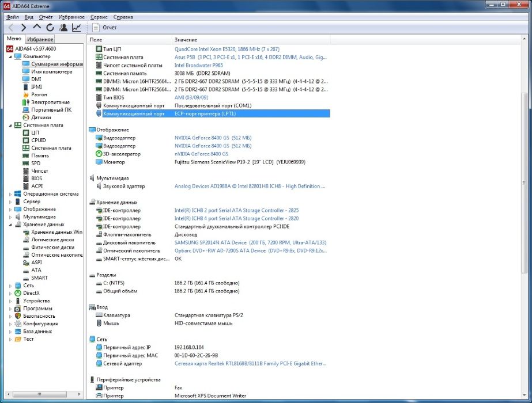Open the Память memory icon

26,155
